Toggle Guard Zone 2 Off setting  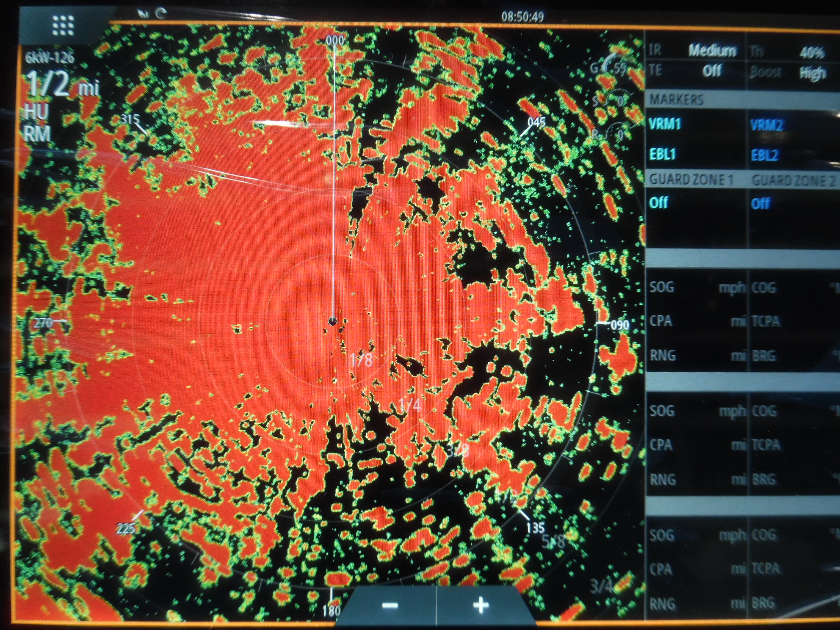coord(760,204)
